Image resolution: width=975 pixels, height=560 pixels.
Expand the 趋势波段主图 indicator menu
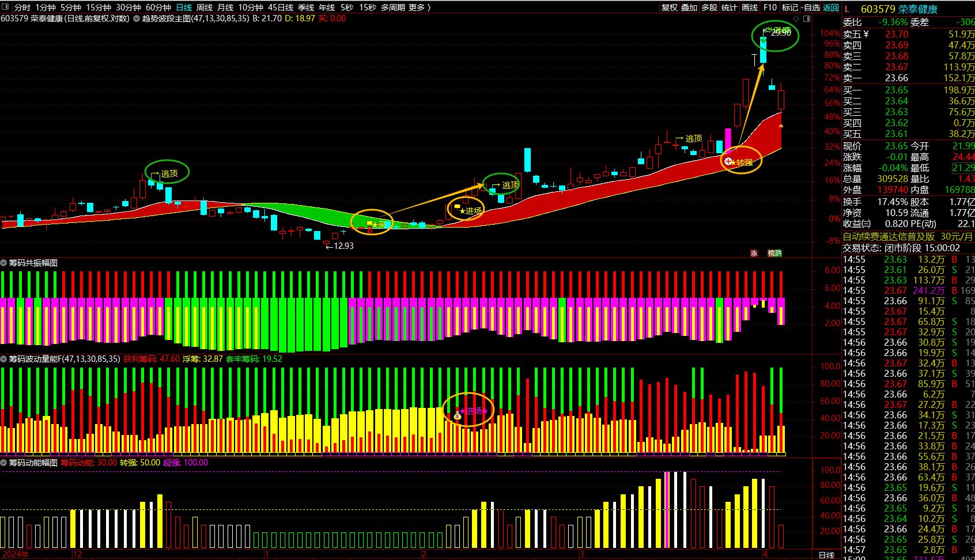[137, 18]
